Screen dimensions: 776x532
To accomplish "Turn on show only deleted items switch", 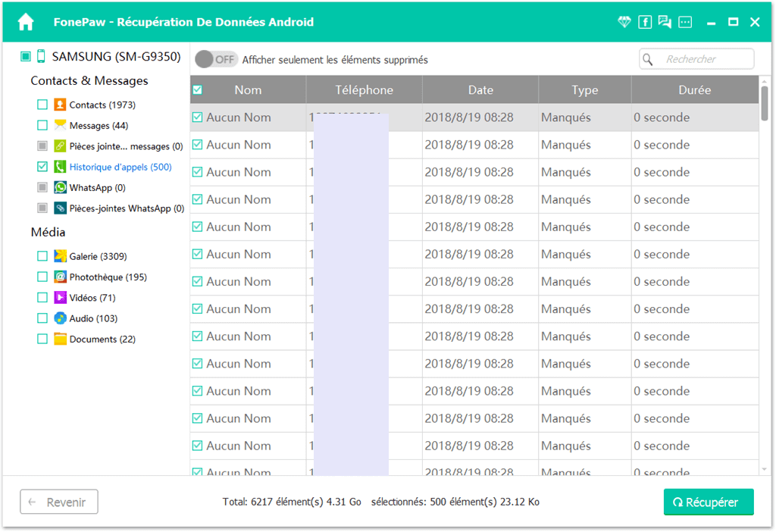I will (216, 59).
